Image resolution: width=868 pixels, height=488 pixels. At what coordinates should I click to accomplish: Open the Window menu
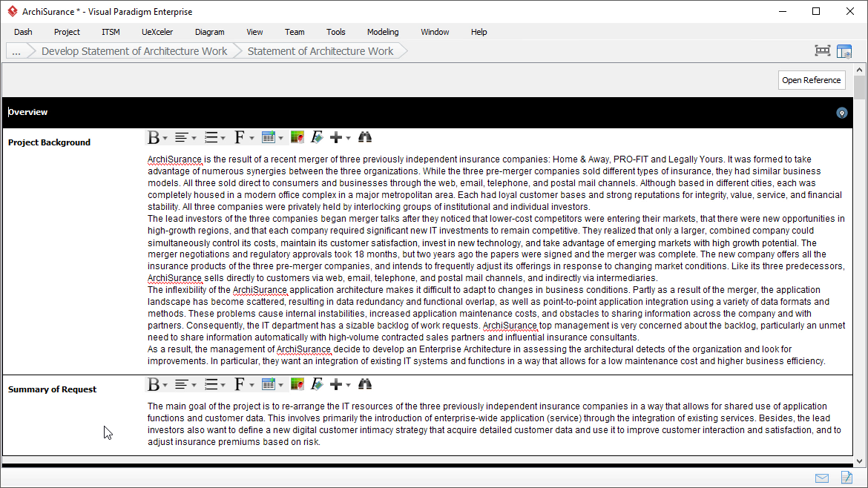click(x=435, y=32)
